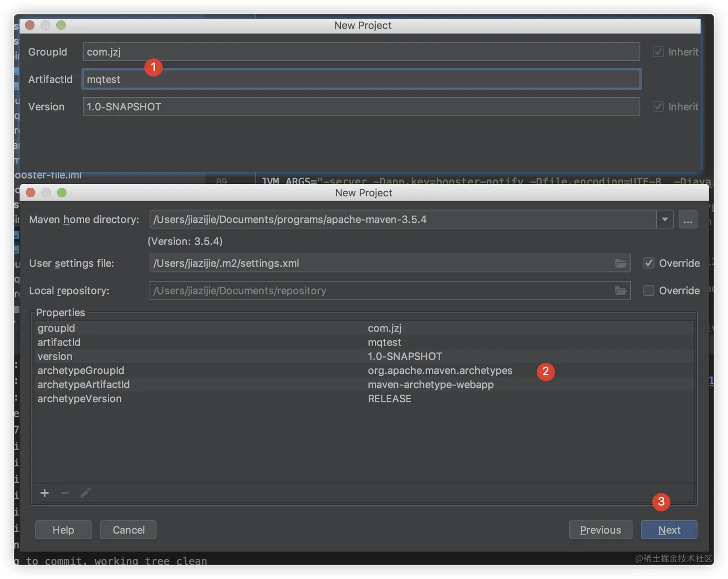This screenshot has height=579, width=728.
Task: Toggle the Inherit checkbox beside GroupId
Action: click(658, 52)
